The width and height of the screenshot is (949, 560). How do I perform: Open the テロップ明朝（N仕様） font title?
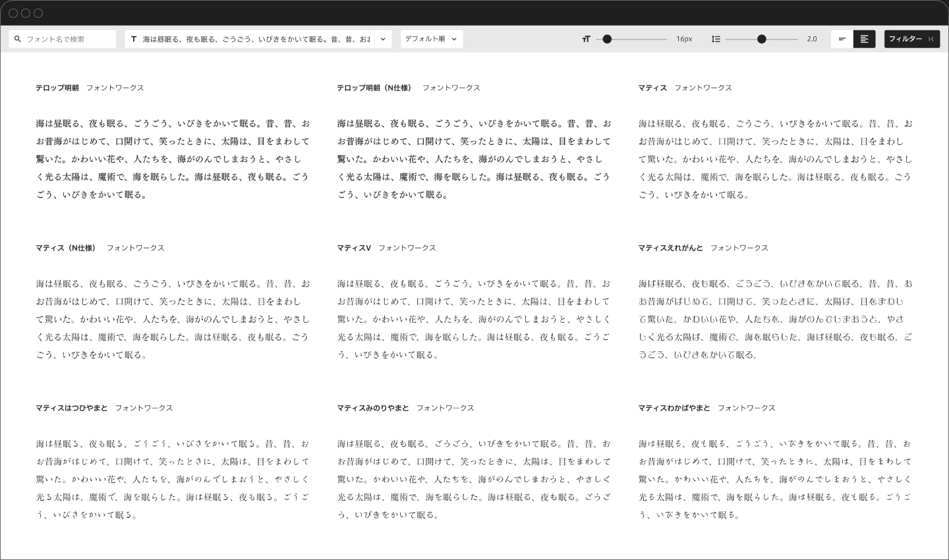(374, 88)
